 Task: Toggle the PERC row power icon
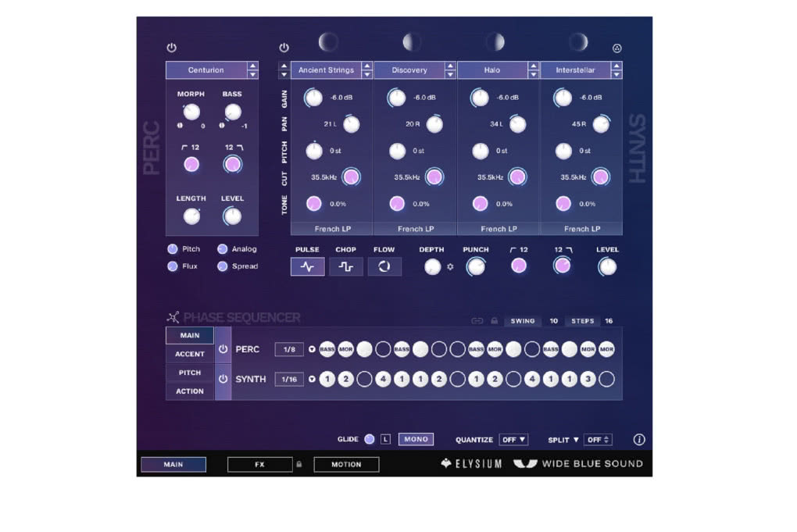tap(223, 349)
